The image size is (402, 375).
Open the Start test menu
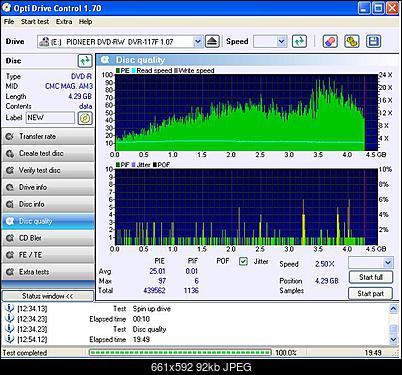coord(35,22)
